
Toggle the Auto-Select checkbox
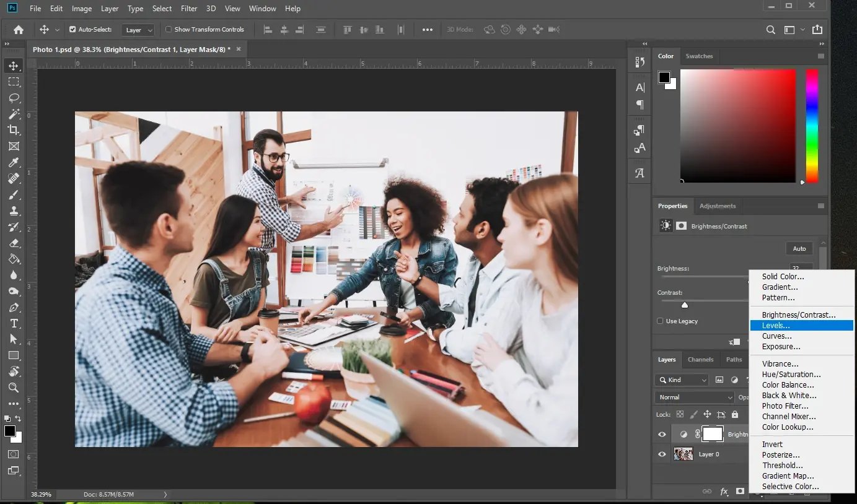pos(73,29)
